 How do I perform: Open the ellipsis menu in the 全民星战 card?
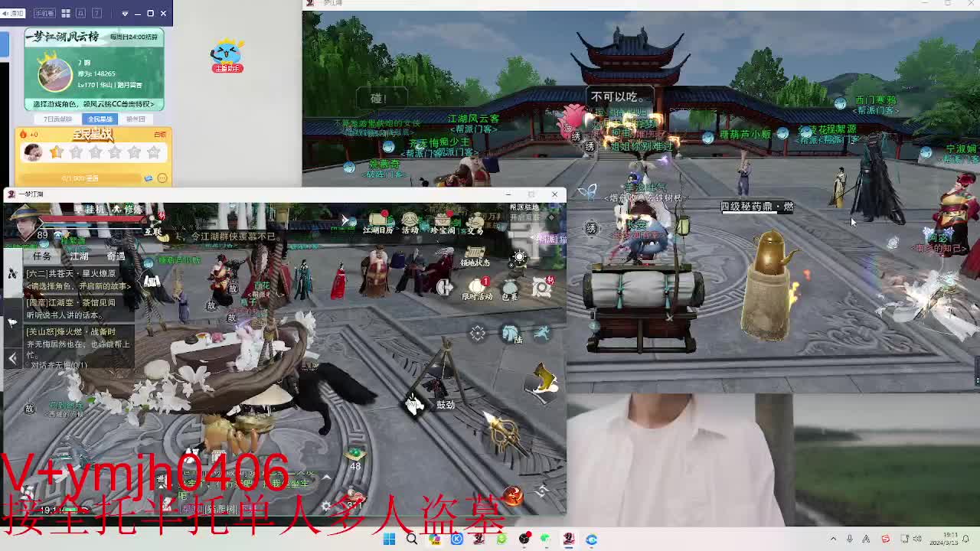point(162,178)
